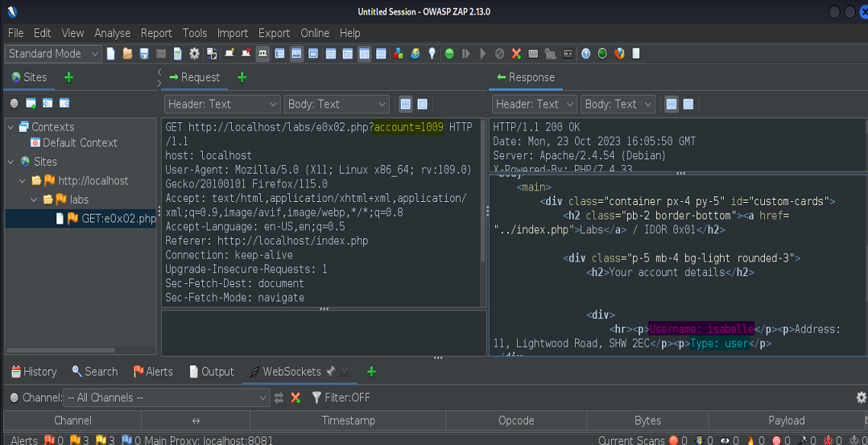Click the Opcode column header
Image resolution: width=868 pixels, height=445 pixels.
pyautogui.click(x=516, y=421)
